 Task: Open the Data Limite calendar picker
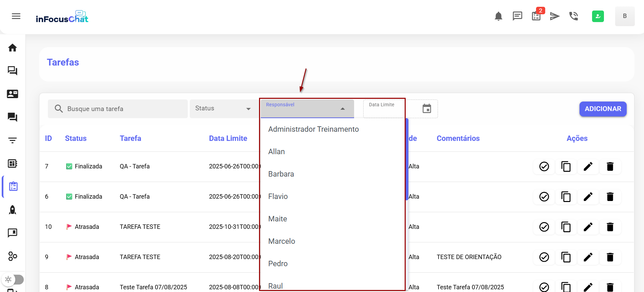point(426,109)
